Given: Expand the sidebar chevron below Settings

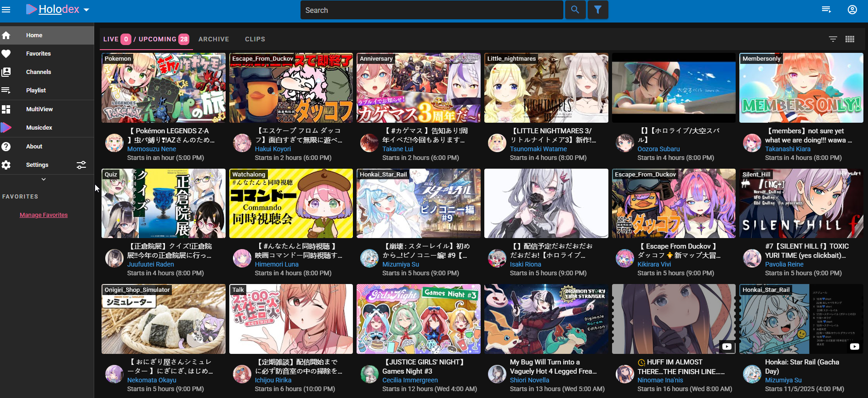Looking at the screenshot, I should click(x=44, y=179).
